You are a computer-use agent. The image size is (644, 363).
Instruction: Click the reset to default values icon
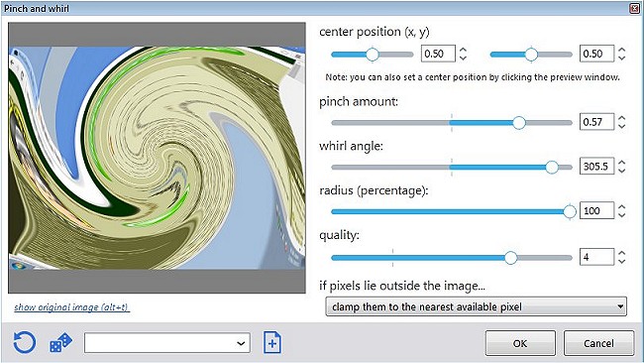click(x=24, y=342)
